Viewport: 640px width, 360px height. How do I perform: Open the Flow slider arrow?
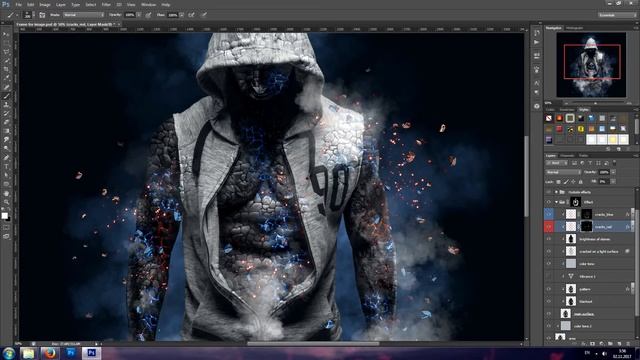pos(182,15)
